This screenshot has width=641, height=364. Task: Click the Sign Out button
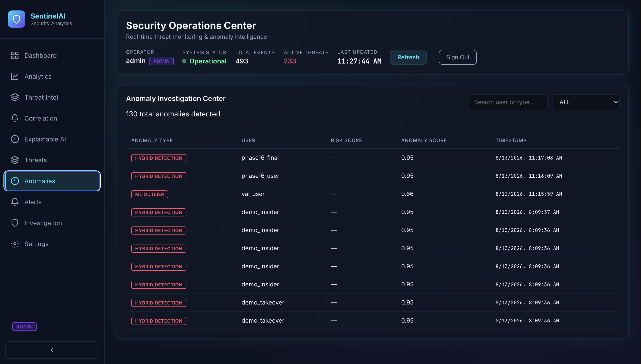point(457,57)
